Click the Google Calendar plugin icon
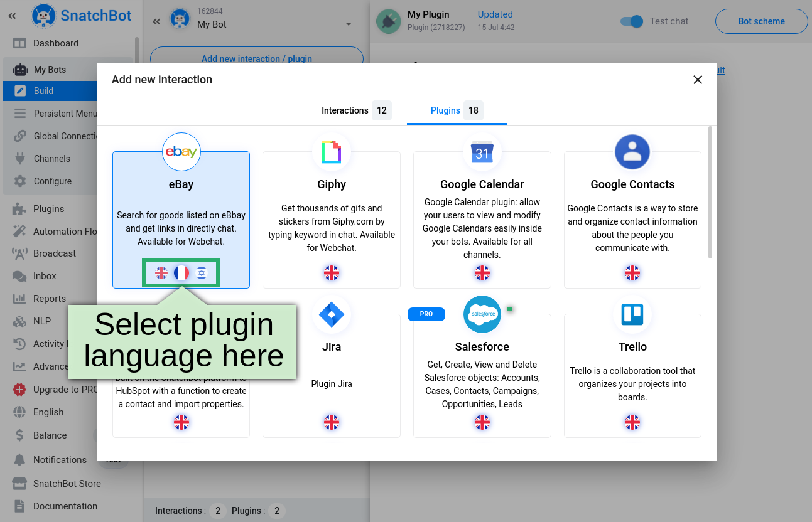The width and height of the screenshot is (812, 522). [482, 152]
